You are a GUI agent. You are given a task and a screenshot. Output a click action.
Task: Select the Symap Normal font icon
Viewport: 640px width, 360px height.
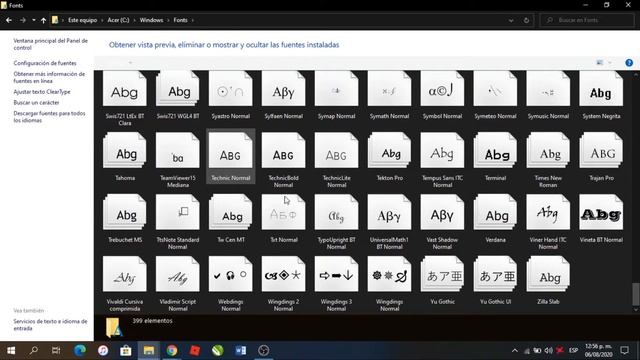coord(336,89)
